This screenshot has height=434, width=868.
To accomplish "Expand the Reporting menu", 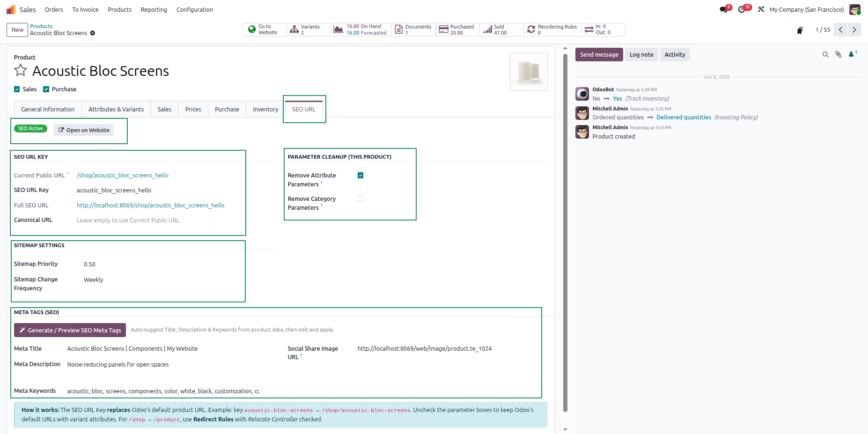I will pos(154,9).
